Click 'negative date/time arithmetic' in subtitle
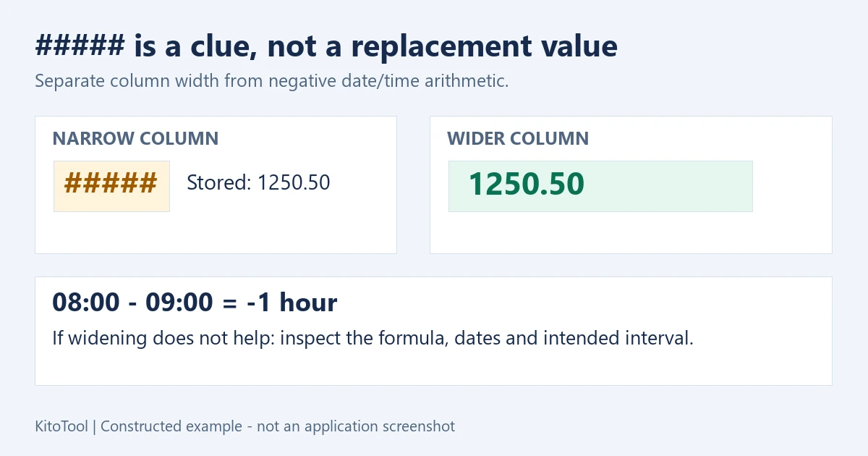 click(x=388, y=81)
